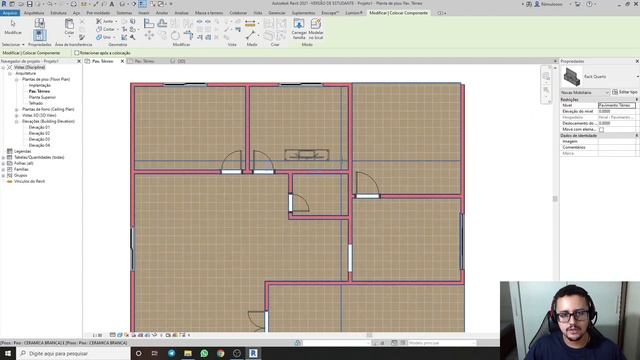Click the text tool 'A' in quick access toolbar
Image resolution: width=640 pixels, height=360 pixels.
(x=111, y=4)
